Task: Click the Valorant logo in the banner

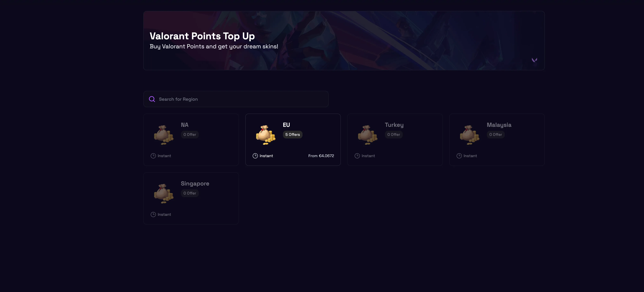Action: point(534,60)
